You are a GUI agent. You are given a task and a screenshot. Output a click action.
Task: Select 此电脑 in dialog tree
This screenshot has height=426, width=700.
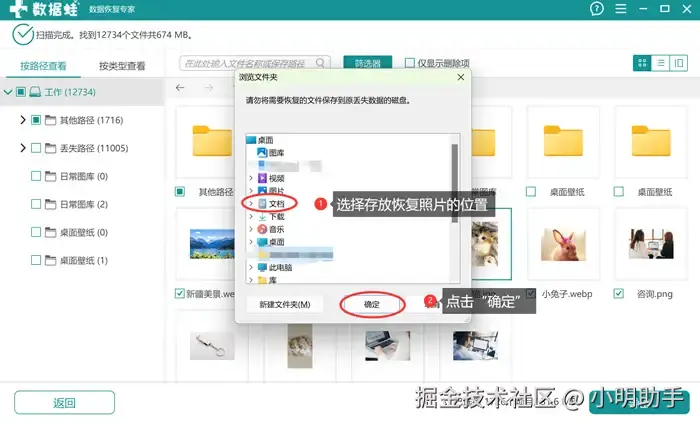[x=275, y=267]
